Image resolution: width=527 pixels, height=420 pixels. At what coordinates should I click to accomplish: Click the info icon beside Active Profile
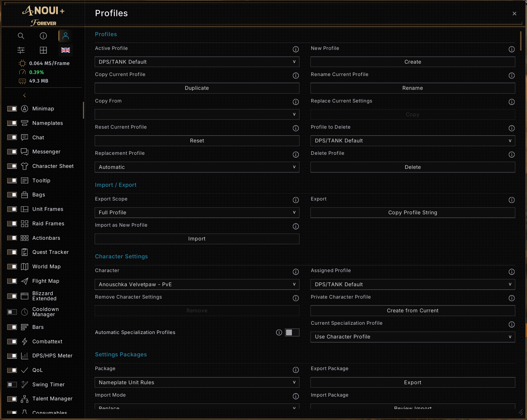[296, 49]
